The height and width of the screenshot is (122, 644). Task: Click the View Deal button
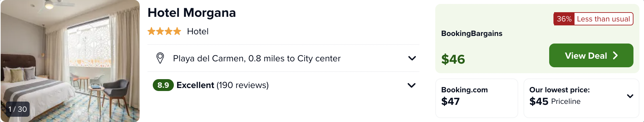591,55
